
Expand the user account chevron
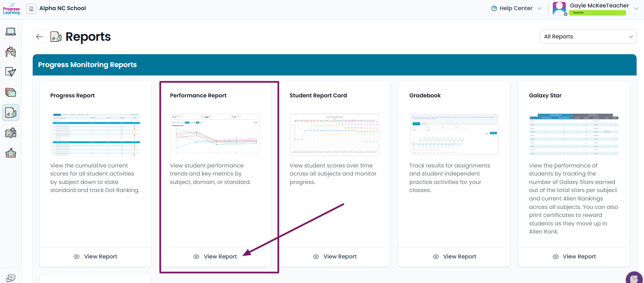coord(636,8)
